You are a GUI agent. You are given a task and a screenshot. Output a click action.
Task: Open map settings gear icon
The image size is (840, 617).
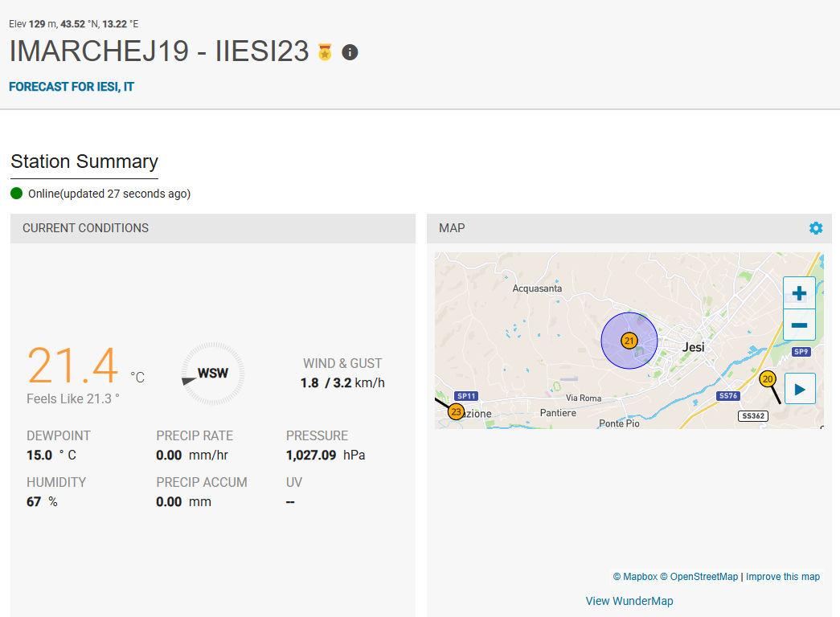coord(816,228)
